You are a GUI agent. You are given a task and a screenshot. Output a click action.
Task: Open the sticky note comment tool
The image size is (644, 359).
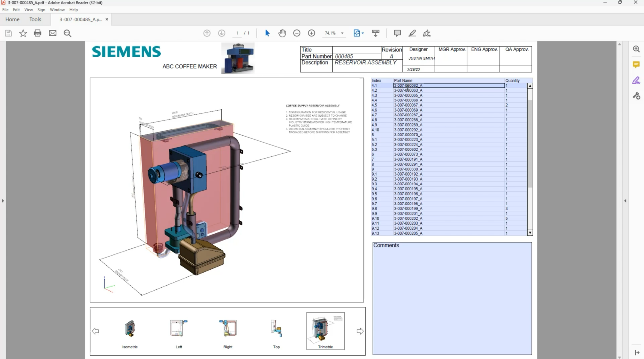pyautogui.click(x=397, y=33)
